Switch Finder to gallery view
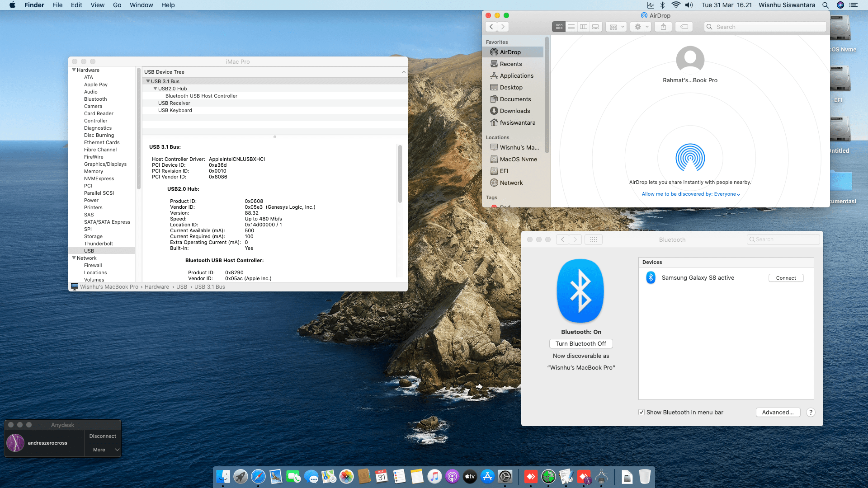 (596, 27)
